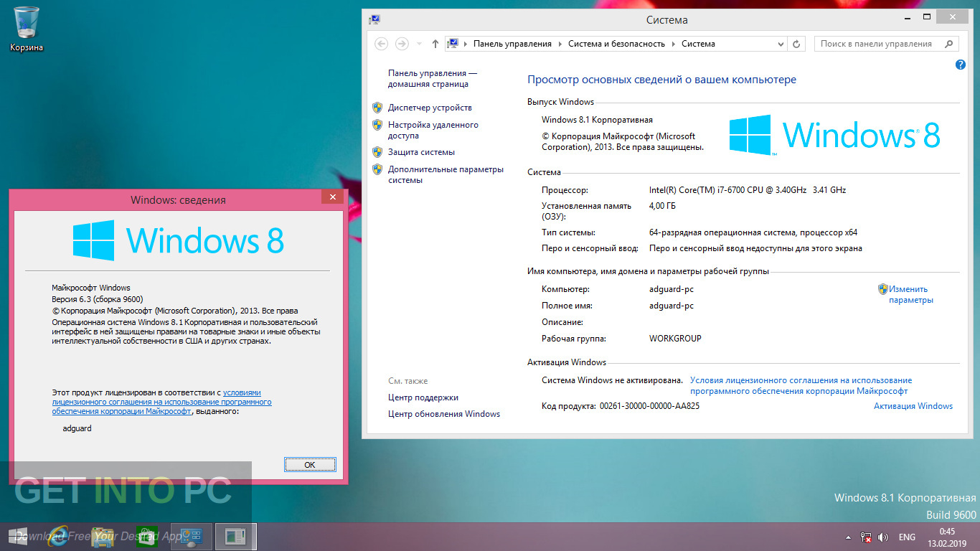Screen dimensions: 980x551
Task: Open Дополнительные параметры системы link
Action: (446, 174)
